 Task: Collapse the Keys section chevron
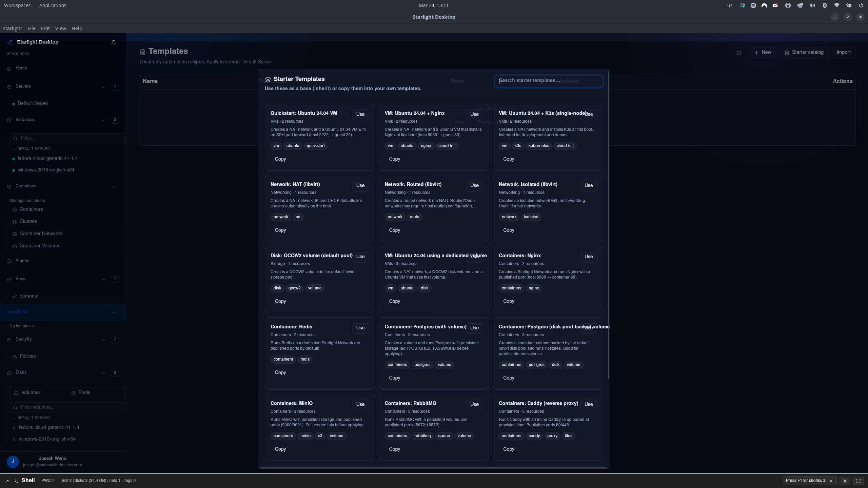[103, 279]
